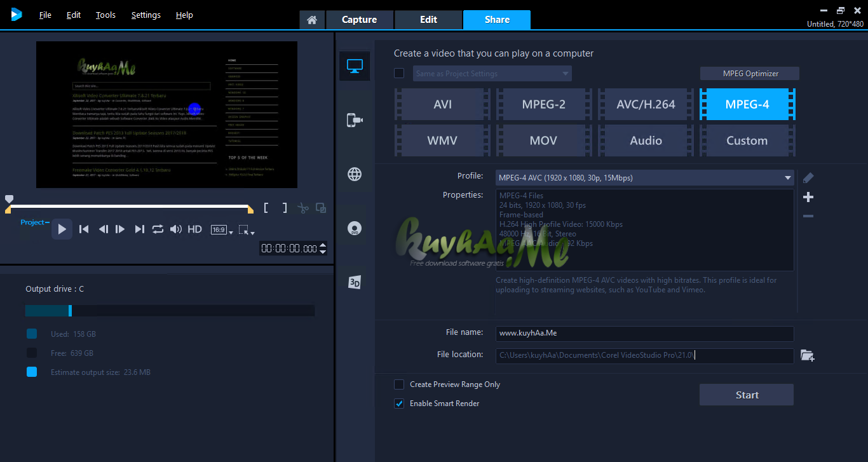Viewport: 868px width, 462px height.
Task: Expand the Profile dropdown list
Action: (x=645, y=178)
